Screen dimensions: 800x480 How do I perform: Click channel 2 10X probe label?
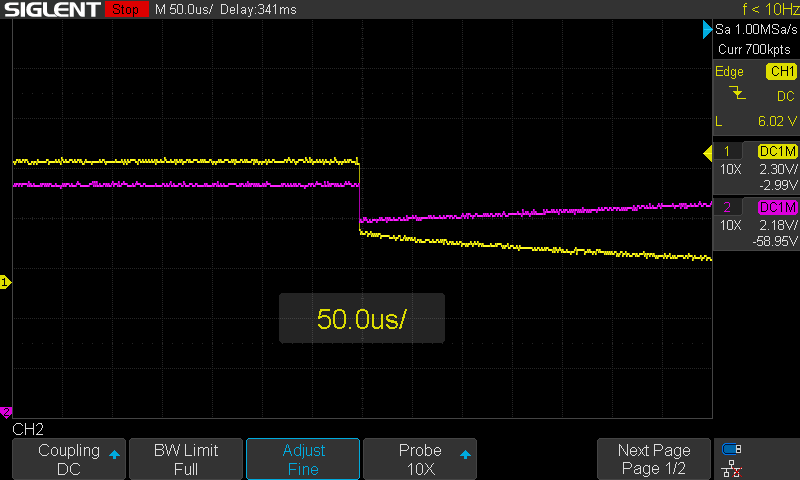coord(730,225)
